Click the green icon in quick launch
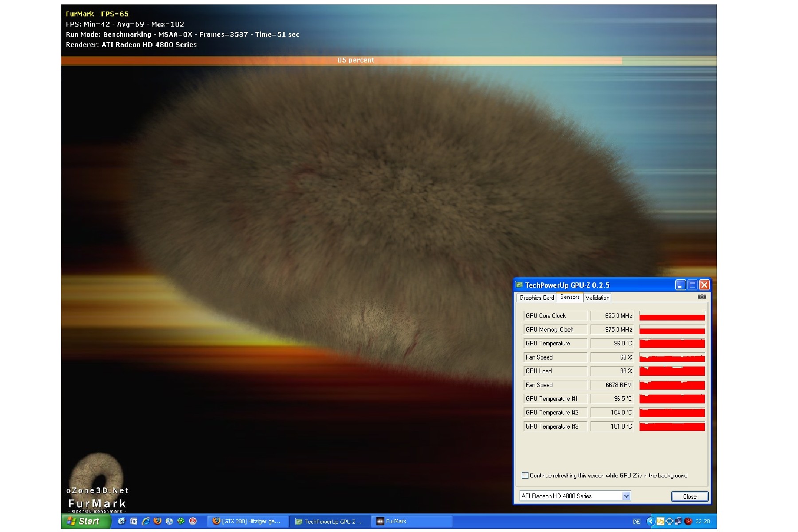Viewport: 798px width, 532px height. coord(181,521)
